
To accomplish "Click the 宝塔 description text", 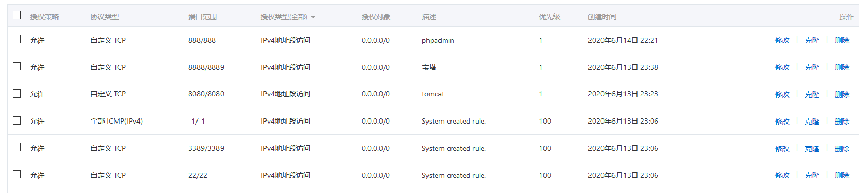I will click(429, 67).
